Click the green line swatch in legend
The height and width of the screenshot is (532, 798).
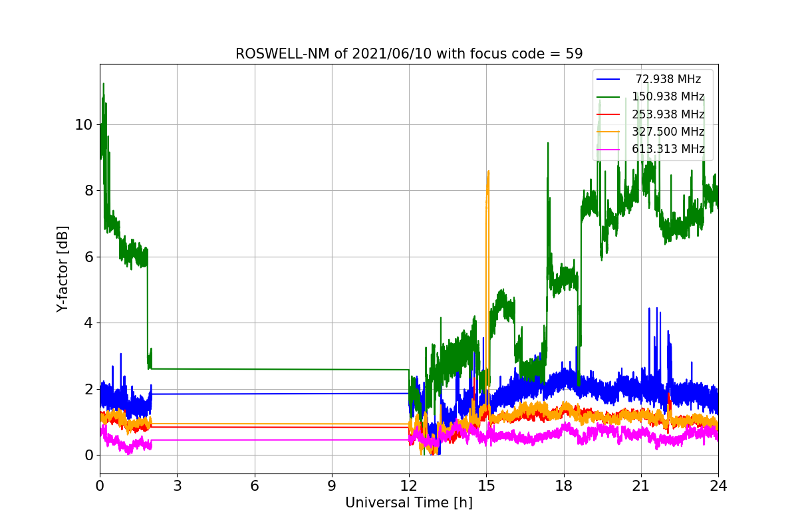click(608, 97)
